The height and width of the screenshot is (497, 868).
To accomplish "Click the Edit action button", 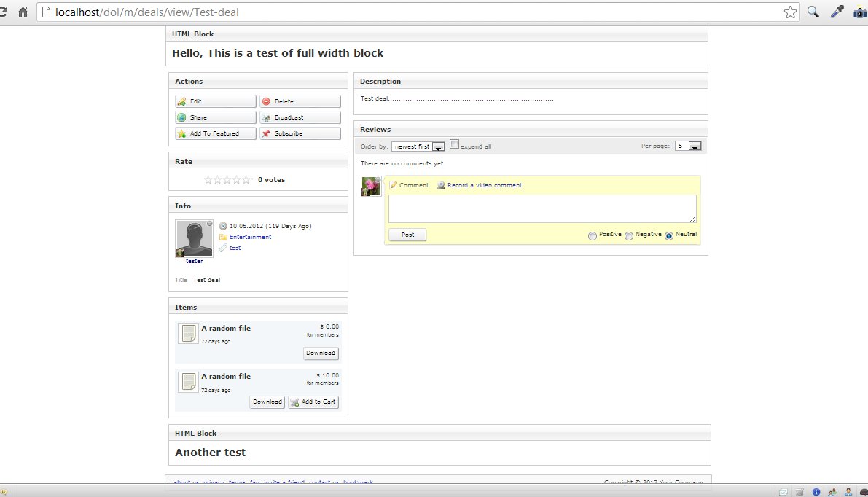I will tap(215, 101).
